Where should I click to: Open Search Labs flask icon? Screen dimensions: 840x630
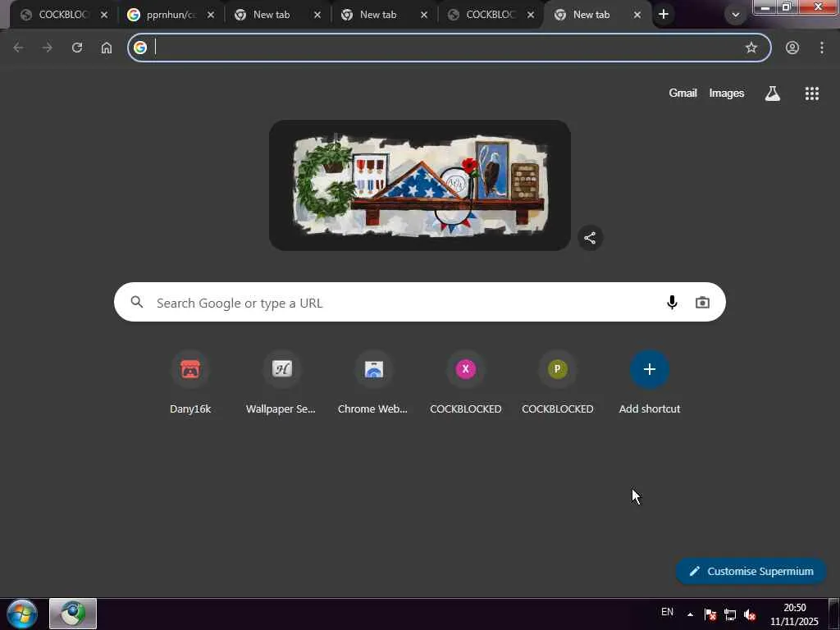(773, 94)
